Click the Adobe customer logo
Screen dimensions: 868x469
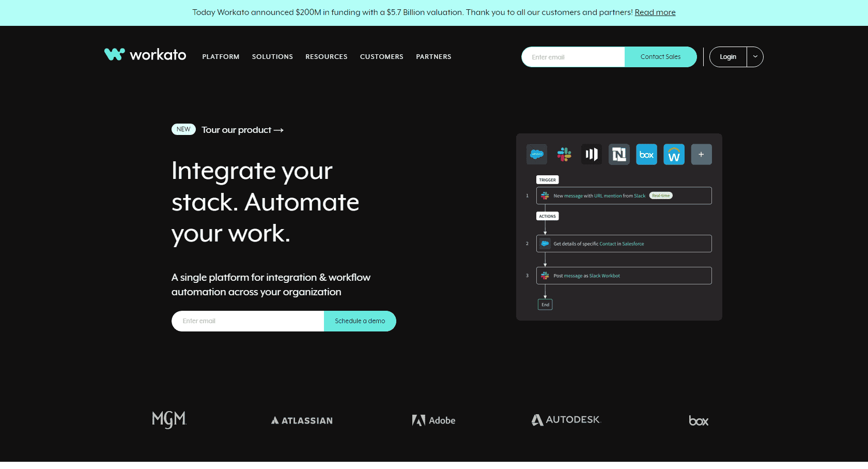pyautogui.click(x=433, y=420)
